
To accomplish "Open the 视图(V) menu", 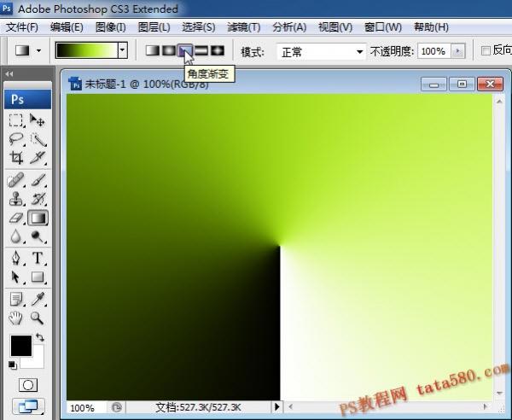I will point(335,27).
